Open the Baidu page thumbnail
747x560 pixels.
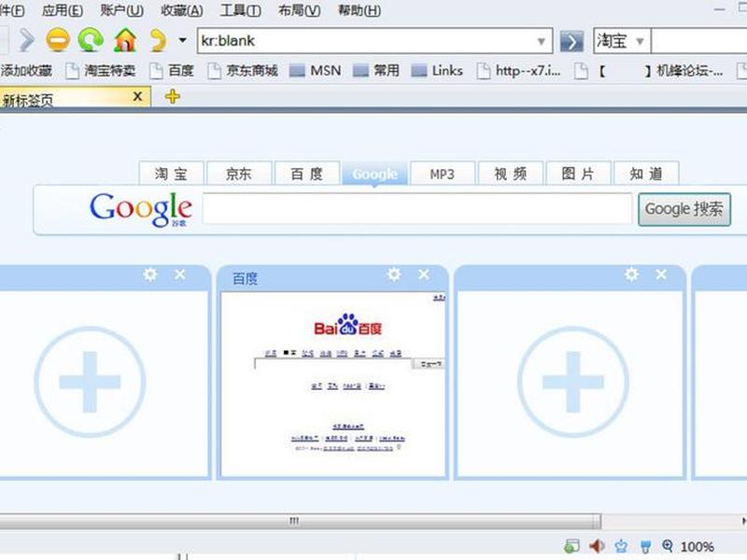coord(333,384)
